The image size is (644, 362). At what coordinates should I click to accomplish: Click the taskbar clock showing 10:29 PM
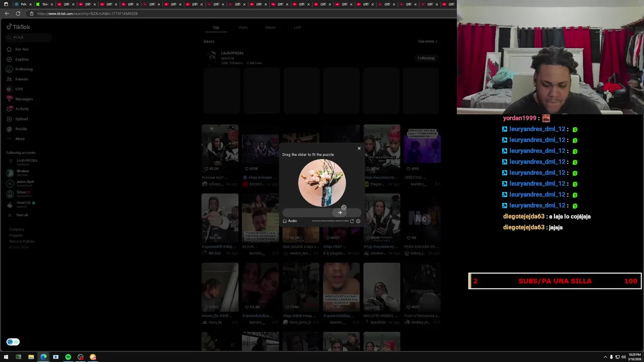pos(634,357)
